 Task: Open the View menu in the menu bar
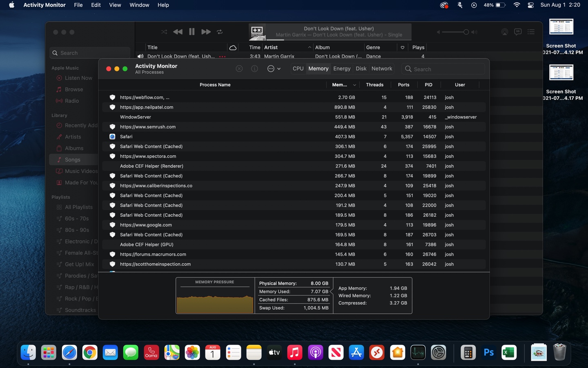click(x=115, y=5)
